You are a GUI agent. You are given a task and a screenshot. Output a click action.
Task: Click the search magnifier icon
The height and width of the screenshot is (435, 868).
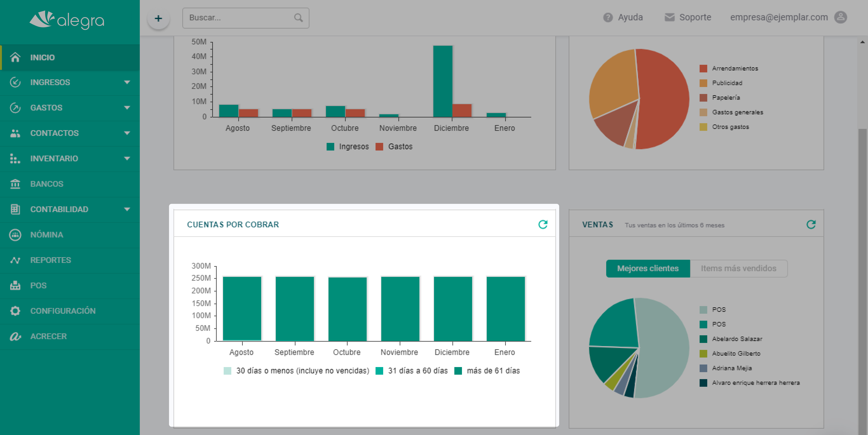[x=298, y=17]
